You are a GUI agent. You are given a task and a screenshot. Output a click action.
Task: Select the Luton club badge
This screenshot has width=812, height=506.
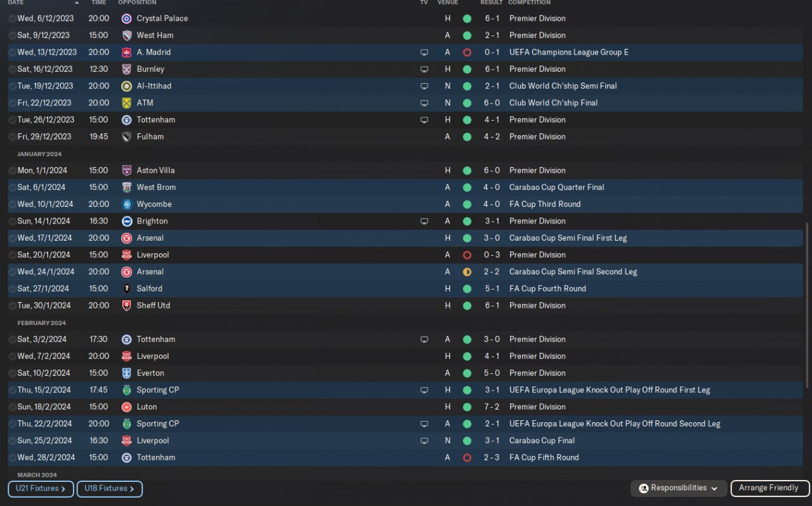tap(127, 407)
